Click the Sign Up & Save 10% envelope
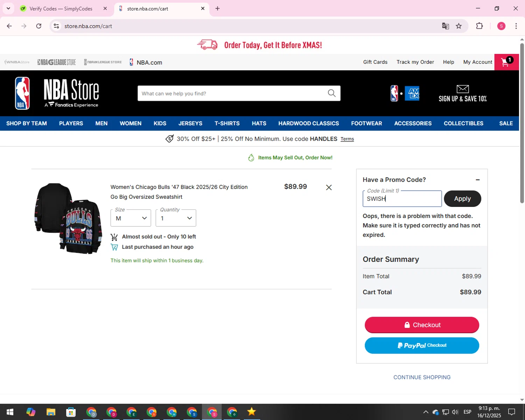 coord(463,93)
